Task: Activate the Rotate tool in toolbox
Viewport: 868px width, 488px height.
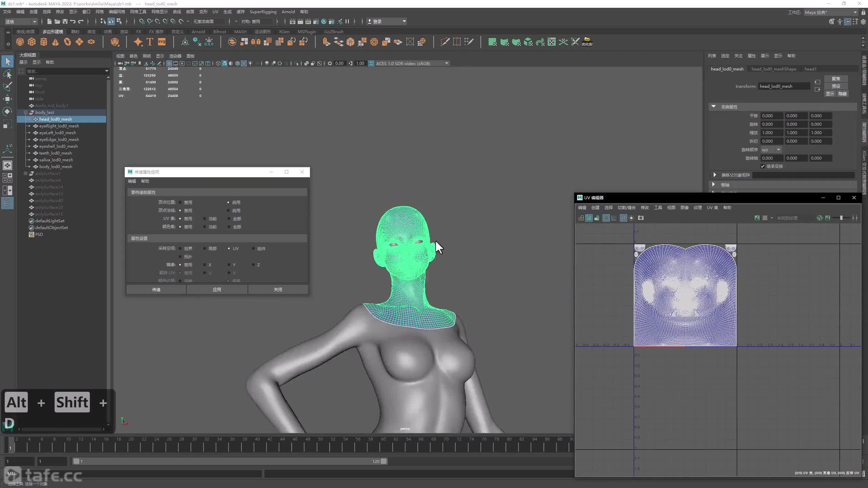Action: 7,111
